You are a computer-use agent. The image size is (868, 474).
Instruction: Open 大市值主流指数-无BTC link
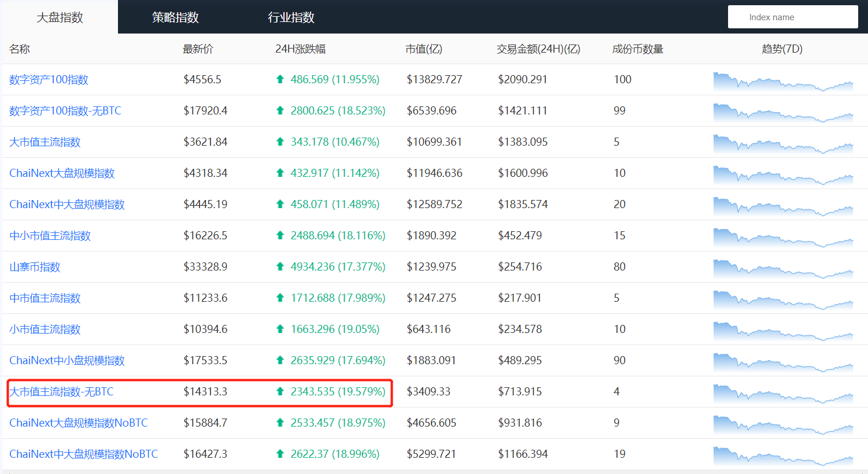(x=61, y=392)
